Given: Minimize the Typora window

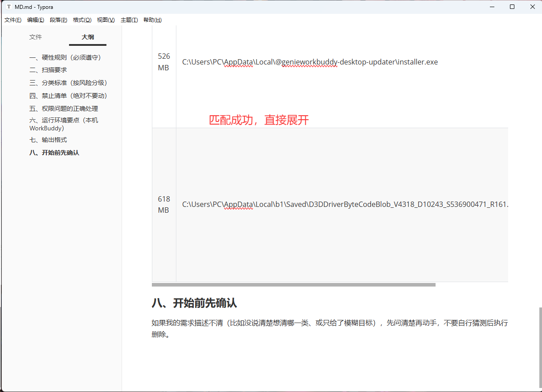Looking at the screenshot, I should [x=492, y=7].
